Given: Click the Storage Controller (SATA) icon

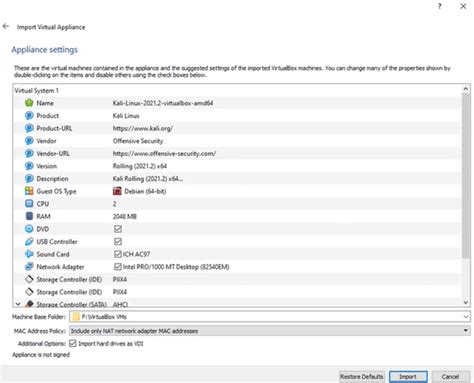Looking at the screenshot, I should (x=29, y=304).
